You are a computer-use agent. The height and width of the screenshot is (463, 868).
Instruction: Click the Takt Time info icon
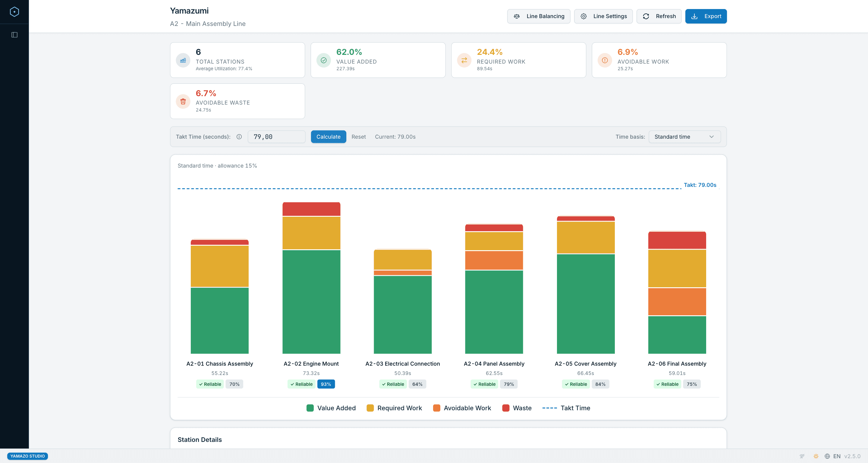(239, 137)
